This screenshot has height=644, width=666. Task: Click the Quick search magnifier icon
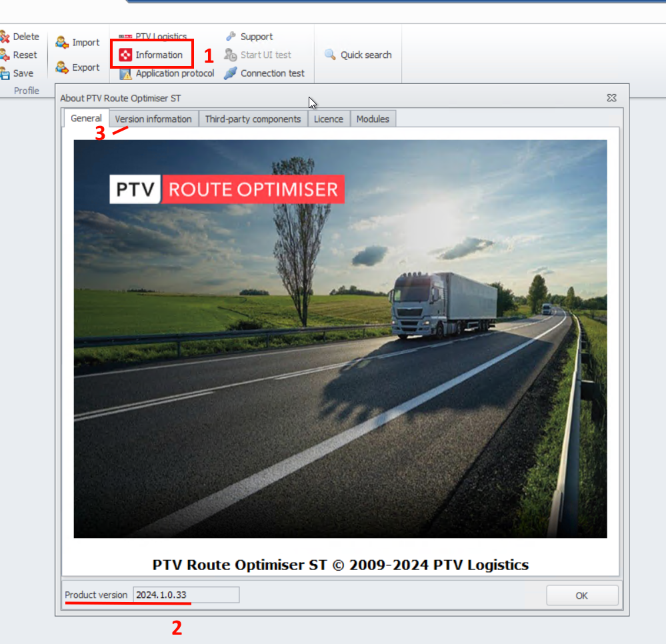point(330,55)
